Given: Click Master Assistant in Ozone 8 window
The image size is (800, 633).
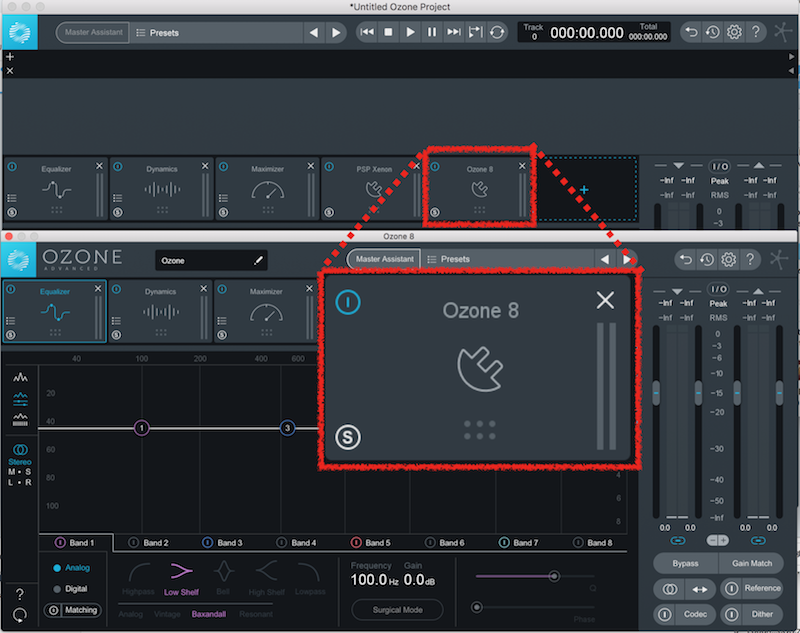Looking at the screenshot, I should point(384,259).
